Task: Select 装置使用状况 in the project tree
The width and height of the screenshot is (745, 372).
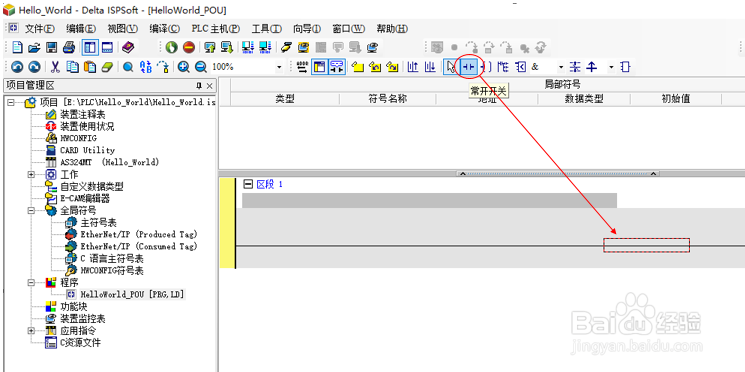Action: click(x=87, y=126)
